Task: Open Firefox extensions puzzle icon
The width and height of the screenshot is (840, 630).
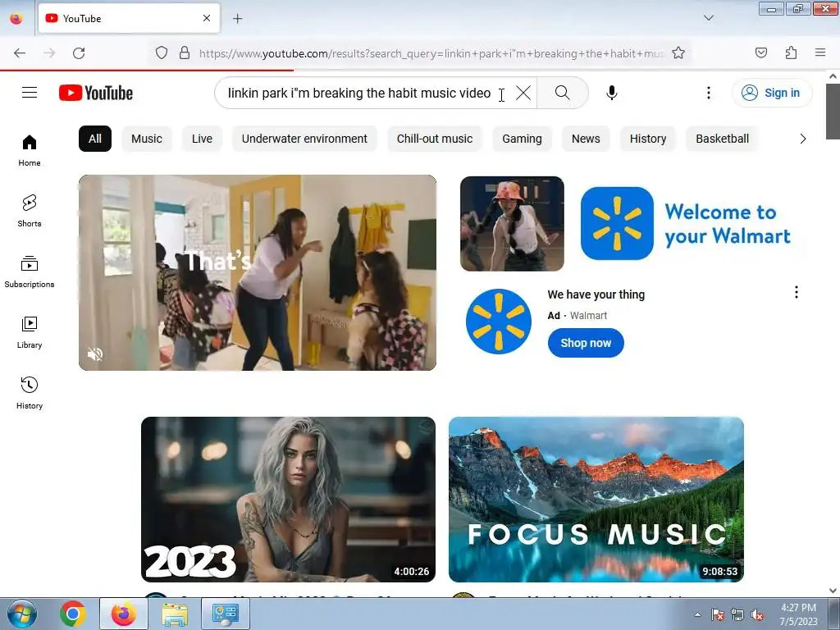Action: tap(791, 52)
